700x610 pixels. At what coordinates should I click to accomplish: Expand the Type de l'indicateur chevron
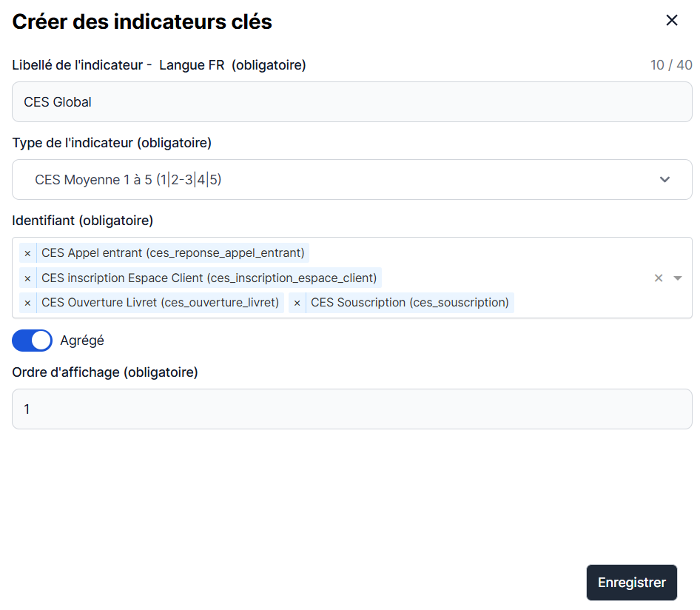tap(664, 180)
